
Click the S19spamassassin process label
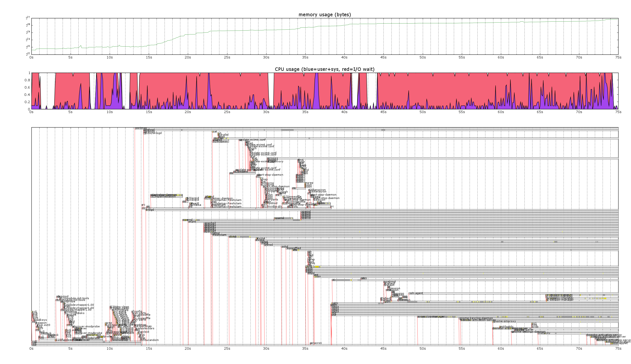[163, 197]
